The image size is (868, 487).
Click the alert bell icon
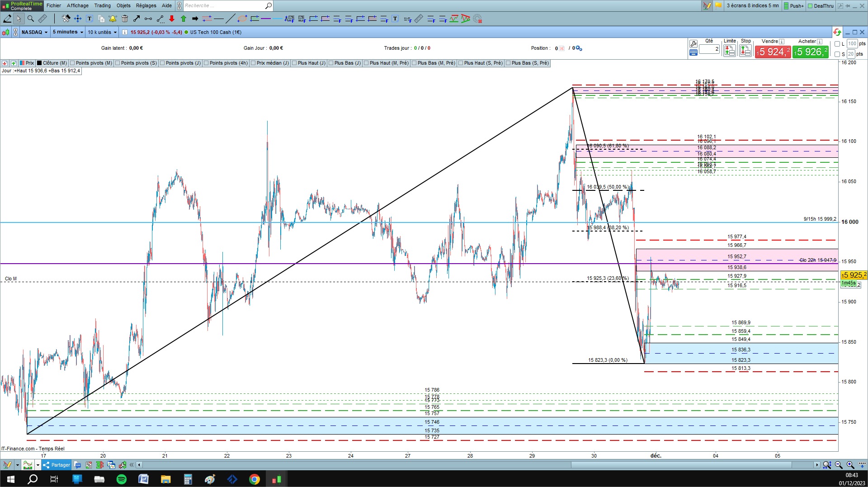(113, 19)
